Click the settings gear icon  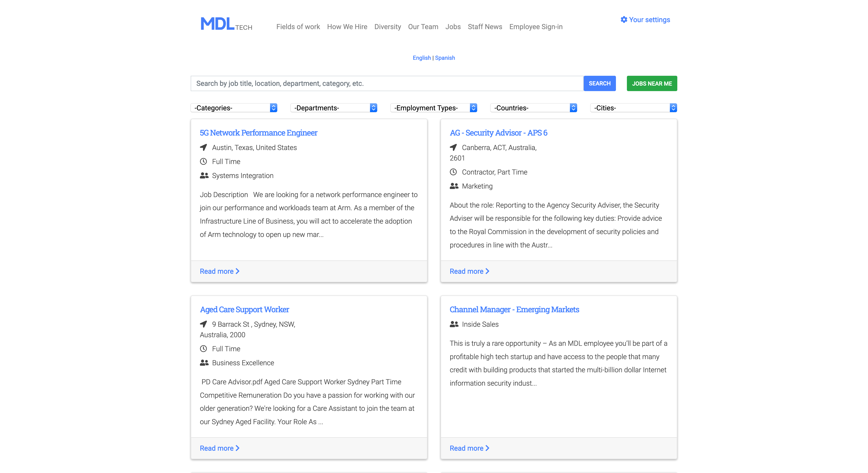point(624,19)
